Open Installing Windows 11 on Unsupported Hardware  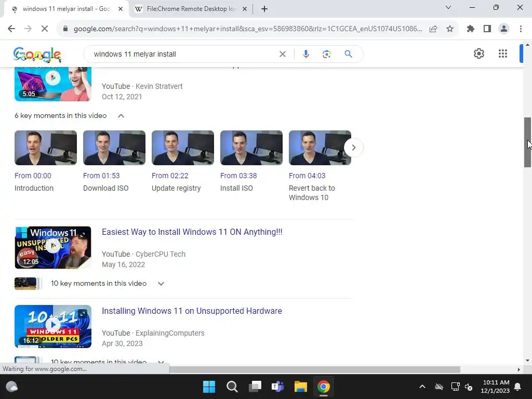tap(192, 311)
